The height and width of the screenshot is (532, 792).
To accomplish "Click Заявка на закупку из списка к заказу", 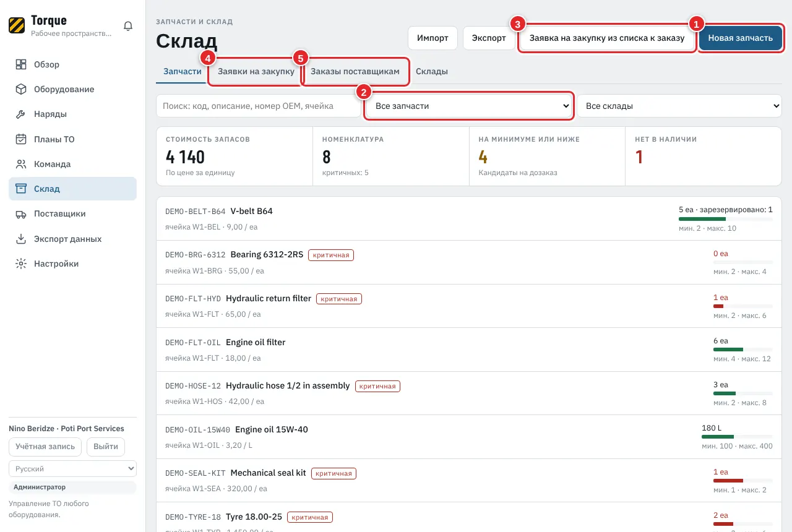I will click(x=606, y=38).
